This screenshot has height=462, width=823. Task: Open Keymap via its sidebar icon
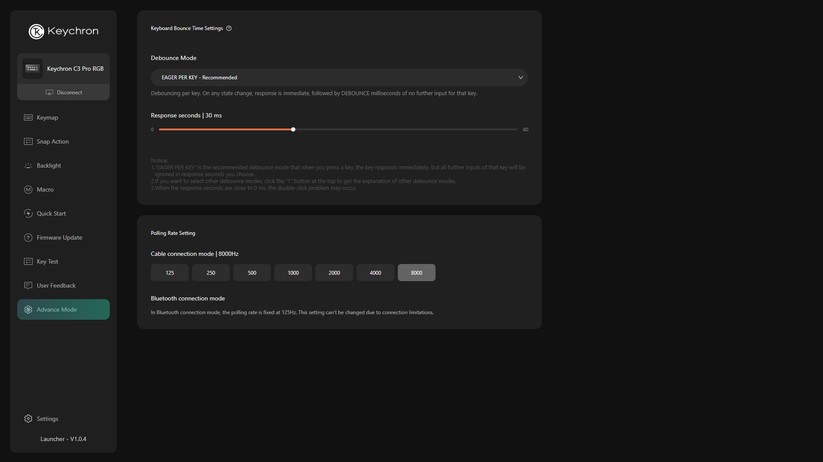tap(28, 118)
